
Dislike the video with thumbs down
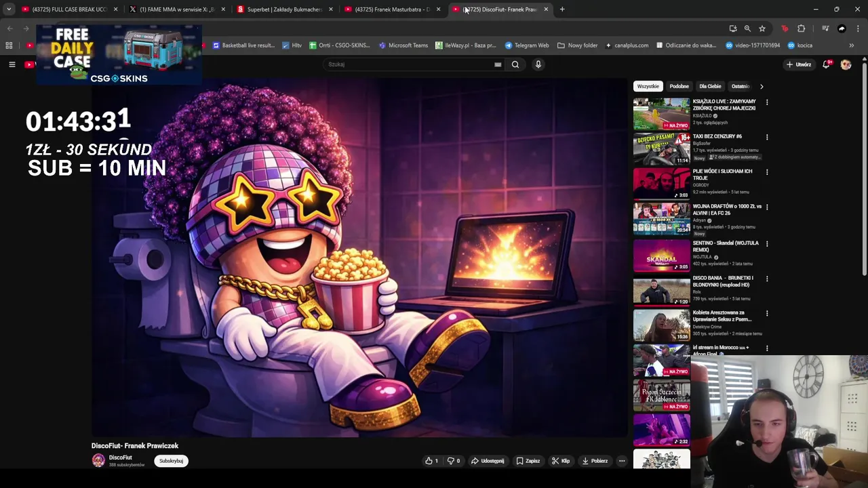pyautogui.click(x=454, y=461)
